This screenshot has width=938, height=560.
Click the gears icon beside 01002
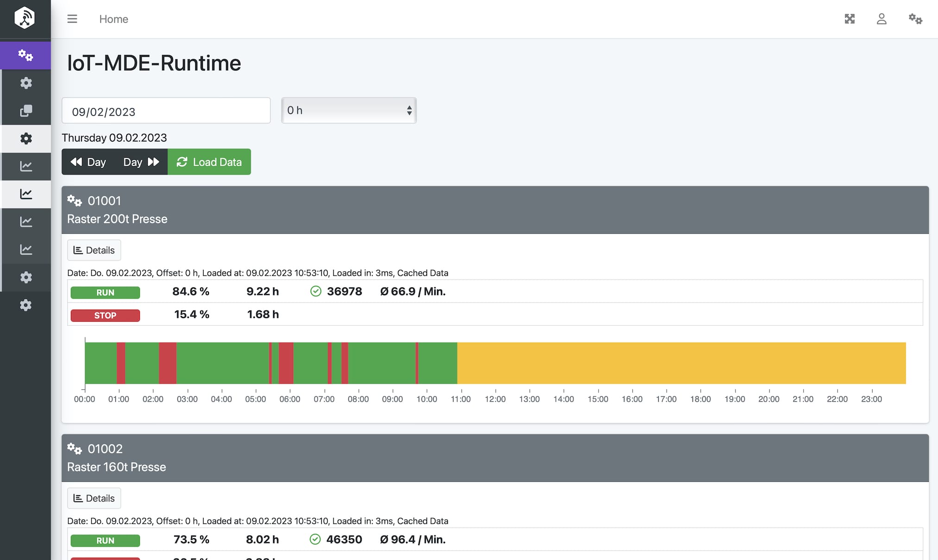coord(75,449)
